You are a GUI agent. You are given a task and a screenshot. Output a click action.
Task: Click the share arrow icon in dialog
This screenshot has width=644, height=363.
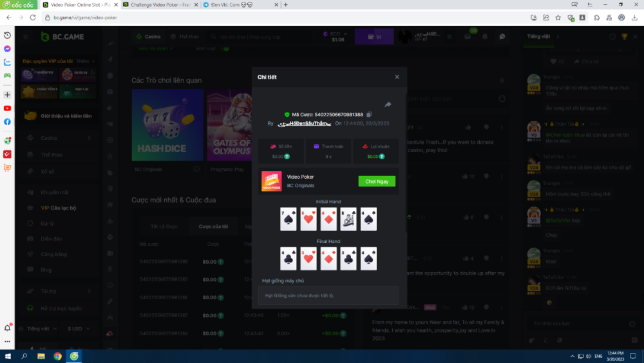(388, 104)
